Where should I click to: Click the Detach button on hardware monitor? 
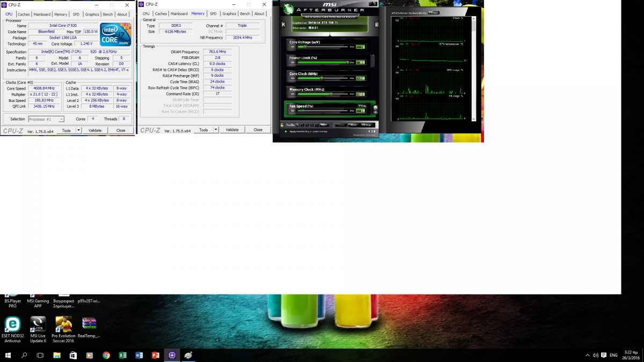434,12
